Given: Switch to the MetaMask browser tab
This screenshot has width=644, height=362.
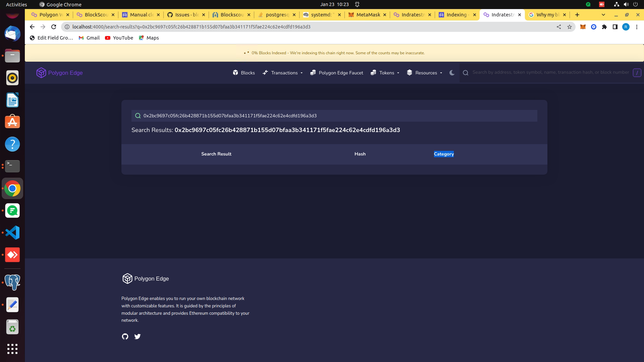Looking at the screenshot, I should point(368,15).
